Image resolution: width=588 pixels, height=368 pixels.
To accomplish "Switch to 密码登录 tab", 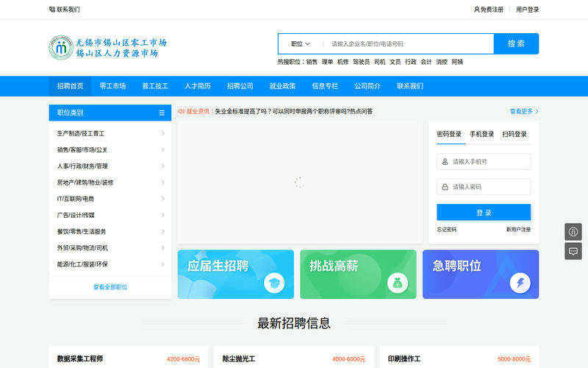I will pyautogui.click(x=449, y=134).
